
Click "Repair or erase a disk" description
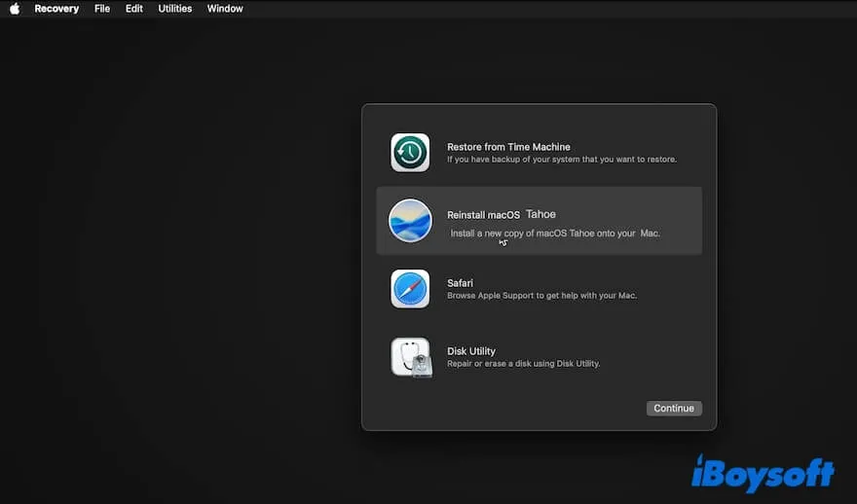coord(523,364)
